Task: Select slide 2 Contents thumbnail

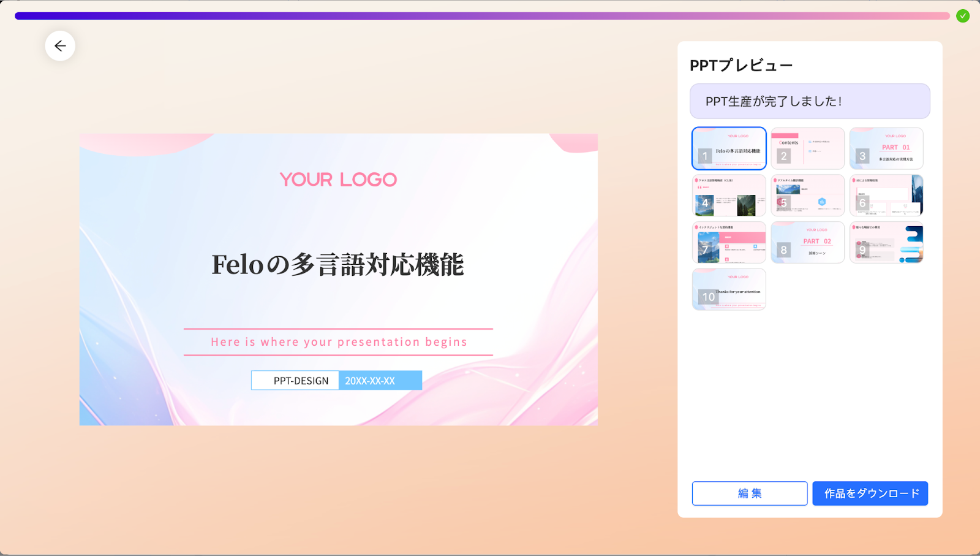Action: point(807,148)
